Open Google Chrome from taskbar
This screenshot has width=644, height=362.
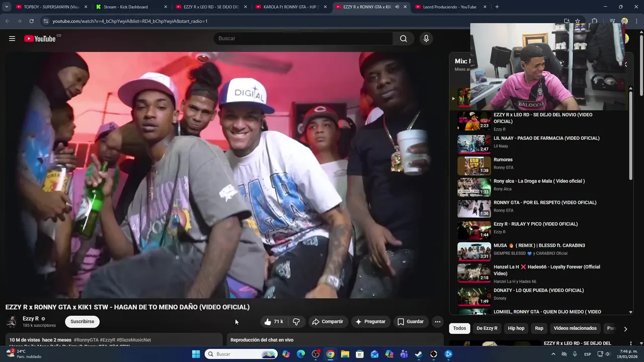pyautogui.click(x=330, y=354)
